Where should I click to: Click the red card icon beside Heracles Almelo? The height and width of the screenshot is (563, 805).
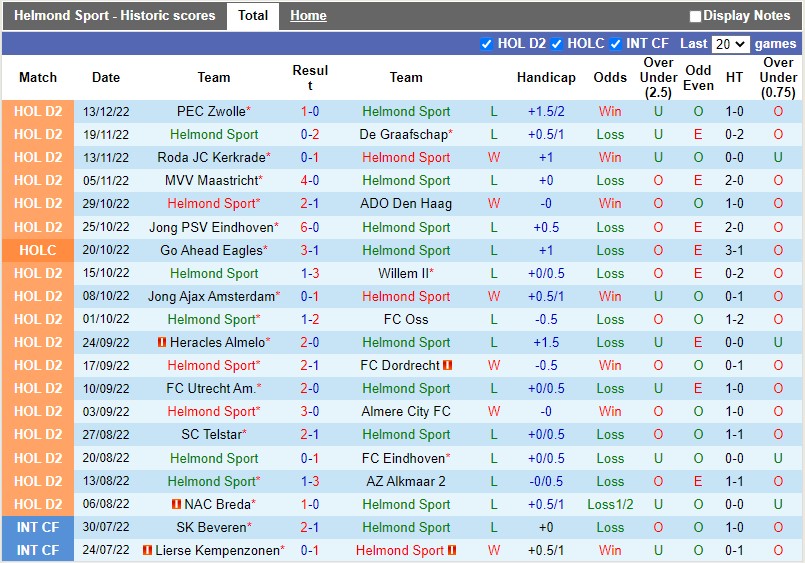162,342
